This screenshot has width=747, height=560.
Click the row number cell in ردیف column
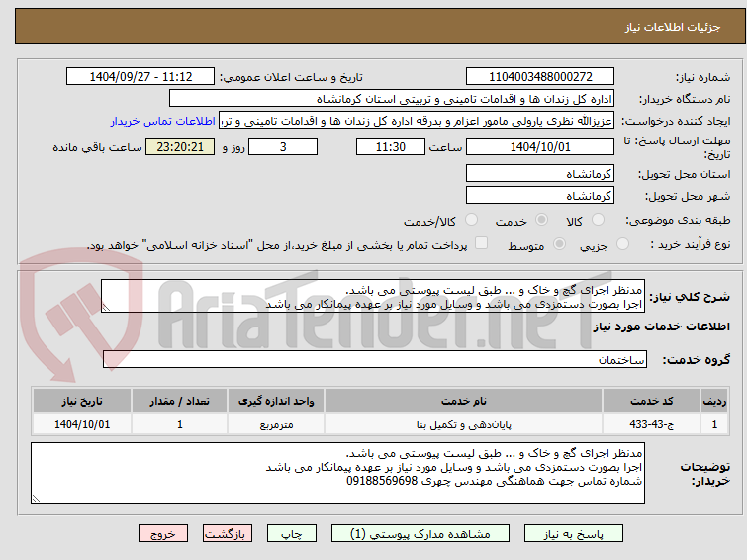(x=714, y=424)
